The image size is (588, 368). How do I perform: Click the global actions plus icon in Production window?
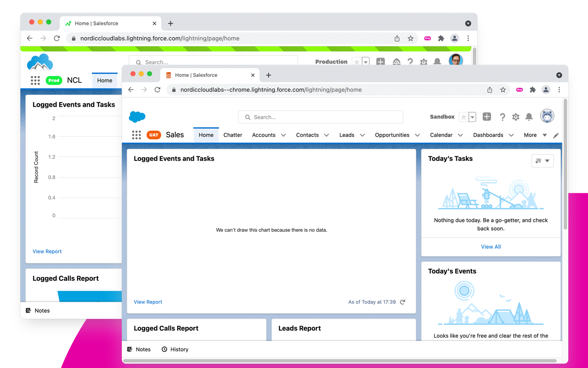[x=380, y=62]
